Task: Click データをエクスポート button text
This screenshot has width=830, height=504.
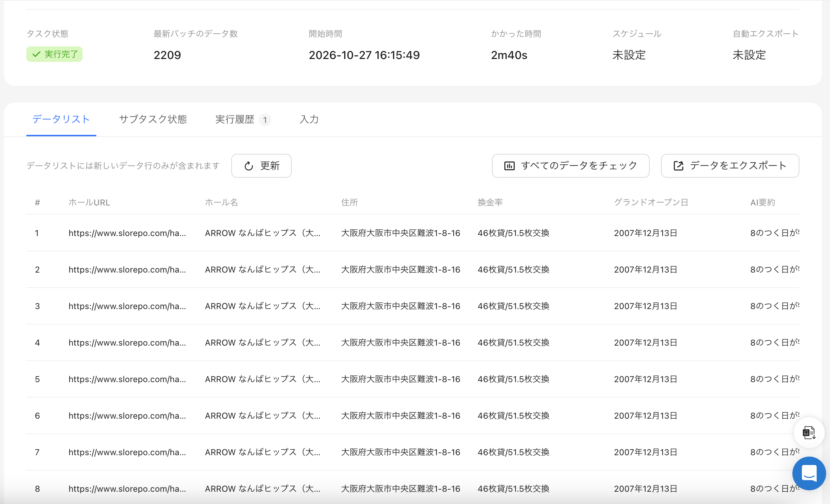Action: point(738,166)
